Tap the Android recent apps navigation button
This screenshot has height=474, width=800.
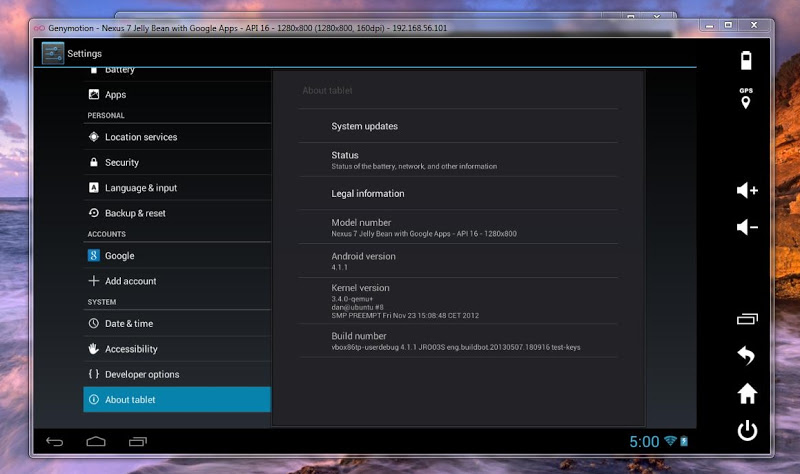137,441
